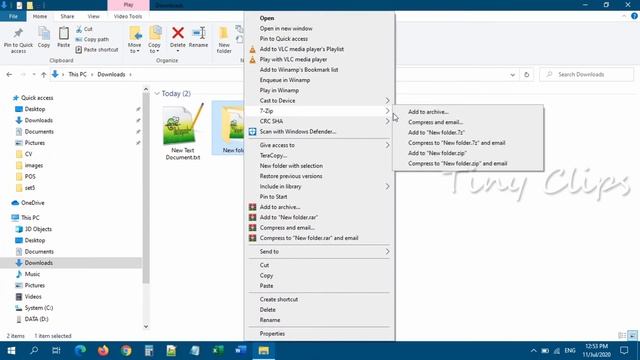Viewport: 640px width, 360px height.
Task: Expand the Cast to Device submenu
Action: coord(319,100)
